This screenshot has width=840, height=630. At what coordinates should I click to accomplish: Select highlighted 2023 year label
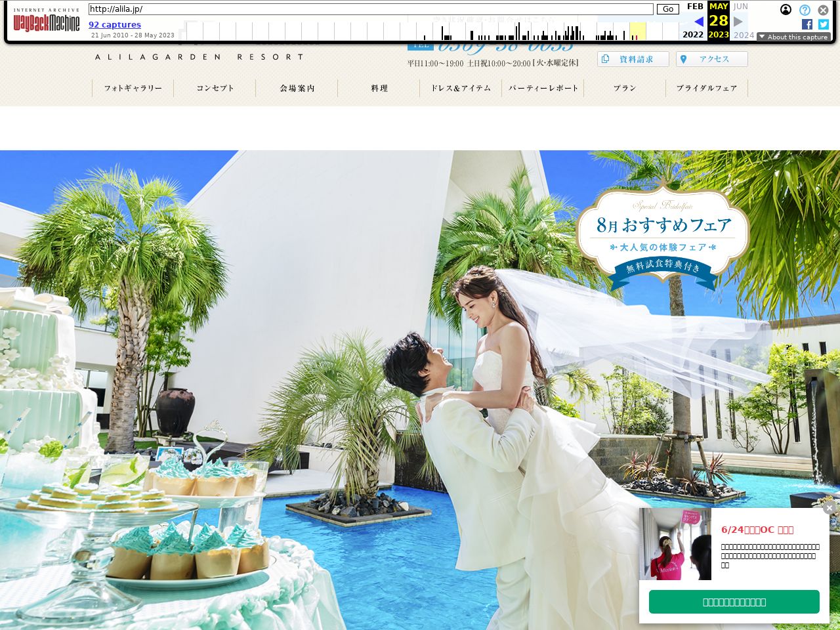point(719,35)
